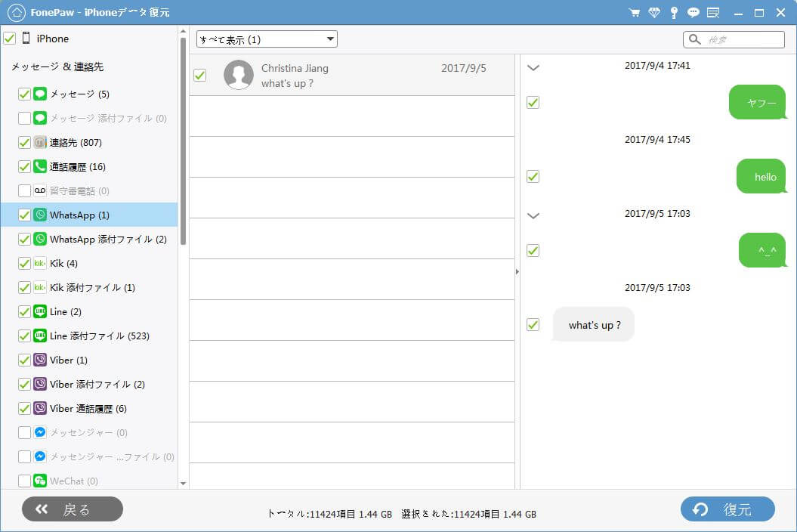Image resolution: width=797 pixels, height=532 pixels.
Task: Uncheck the 連絡先 (807) checkbox
Action: click(24, 142)
